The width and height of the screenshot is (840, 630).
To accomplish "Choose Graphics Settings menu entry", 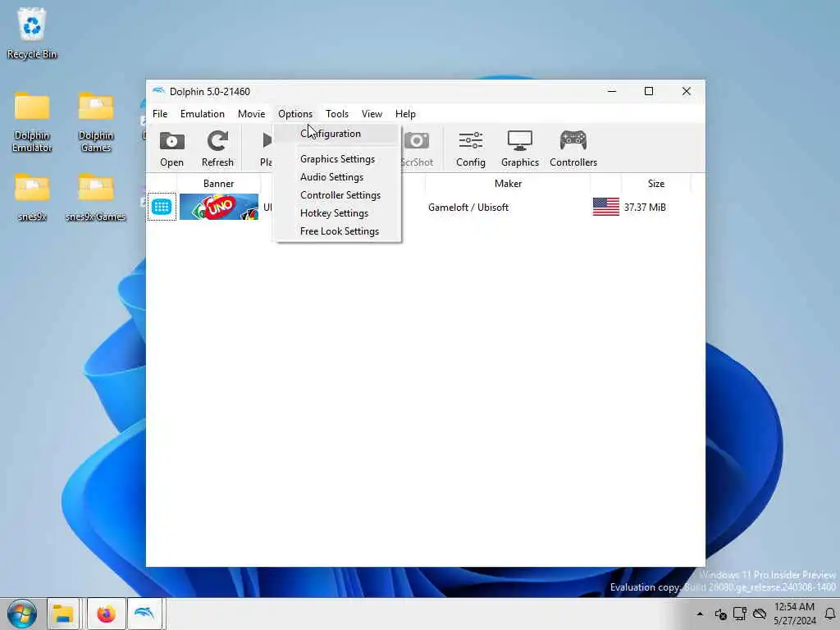I will click(337, 159).
